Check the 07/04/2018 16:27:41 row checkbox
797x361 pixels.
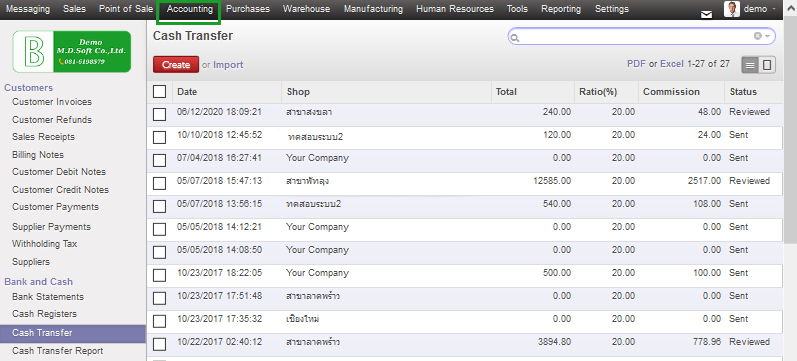(160, 160)
